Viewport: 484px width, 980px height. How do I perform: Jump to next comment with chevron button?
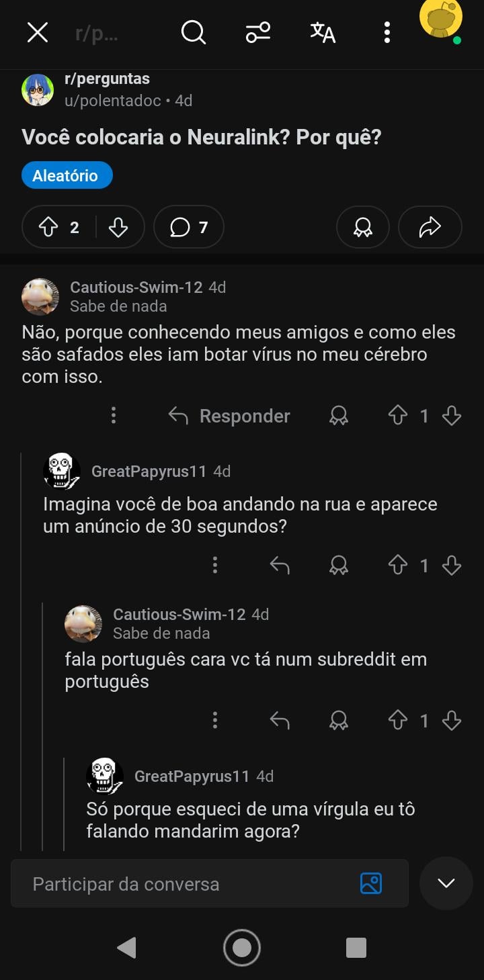[x=446, y=883]
